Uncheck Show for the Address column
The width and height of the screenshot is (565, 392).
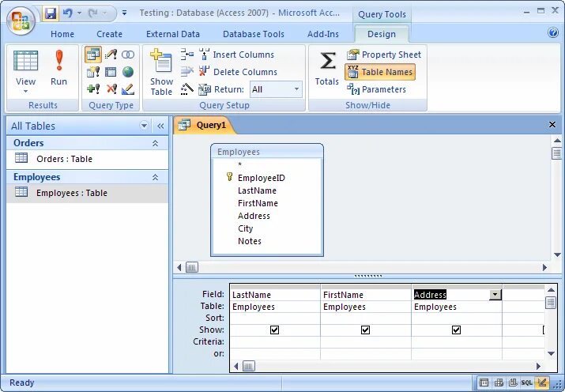[x=456, y=330]
